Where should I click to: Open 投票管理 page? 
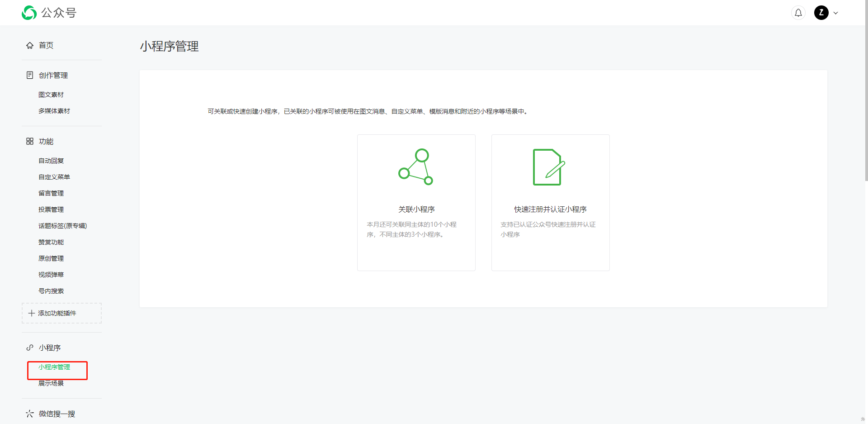pyautogui.click(x=51, y=210)
